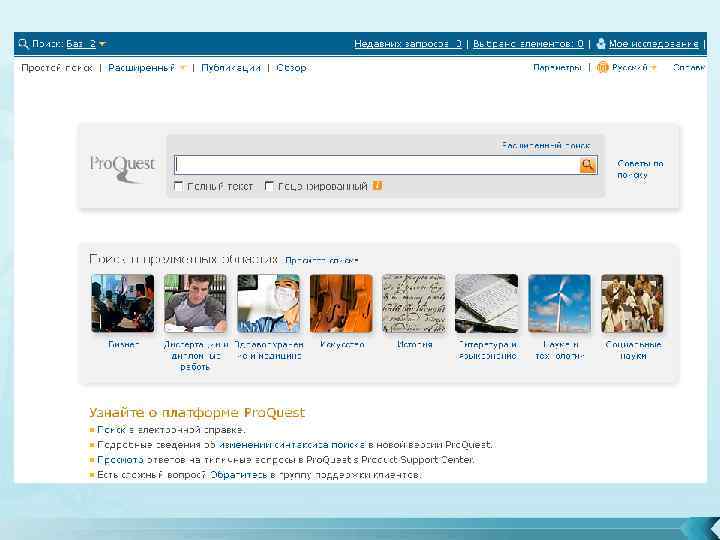Select the Бизнес subject thumbnail
The width and height of the screenshot is (720, 540).
coord(123,303)
